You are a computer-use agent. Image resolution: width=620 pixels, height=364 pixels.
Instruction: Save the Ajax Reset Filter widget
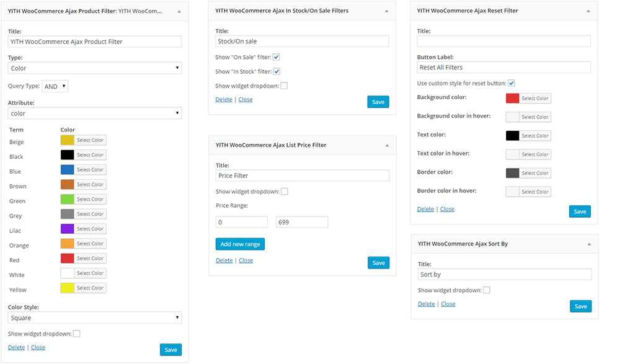(580, 211)
